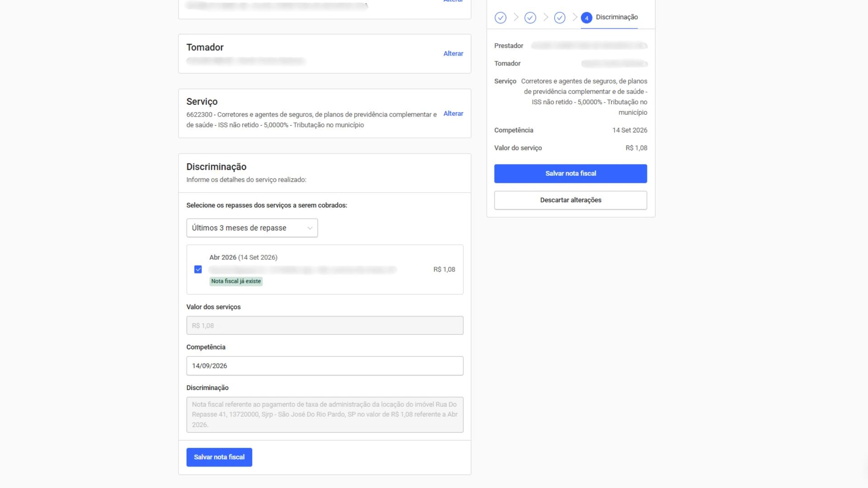Click the Prestador label in summary panel
This screenshot has height=488, width=868.
point(509,46)
